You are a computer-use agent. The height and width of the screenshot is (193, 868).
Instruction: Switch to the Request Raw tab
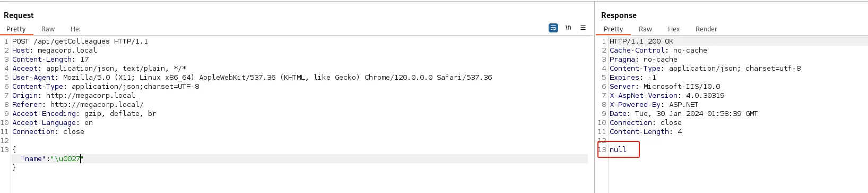[x=48, y=29]
